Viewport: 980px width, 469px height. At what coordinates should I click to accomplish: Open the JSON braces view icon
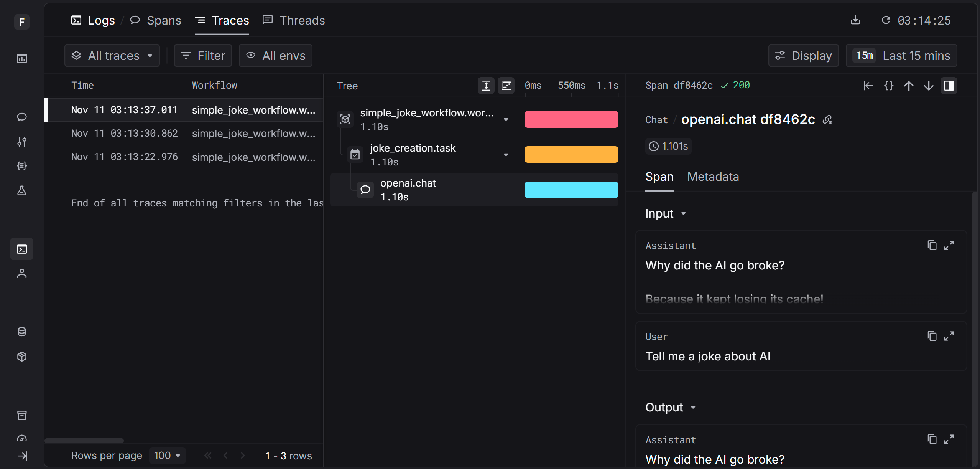(x=889, y=86)
